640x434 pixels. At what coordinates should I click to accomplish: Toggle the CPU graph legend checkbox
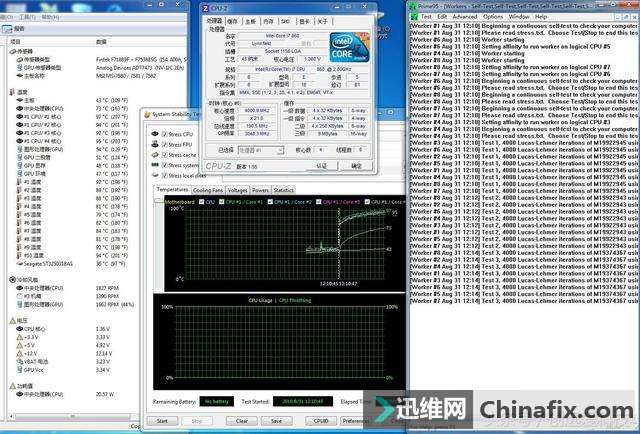point(201,202)
